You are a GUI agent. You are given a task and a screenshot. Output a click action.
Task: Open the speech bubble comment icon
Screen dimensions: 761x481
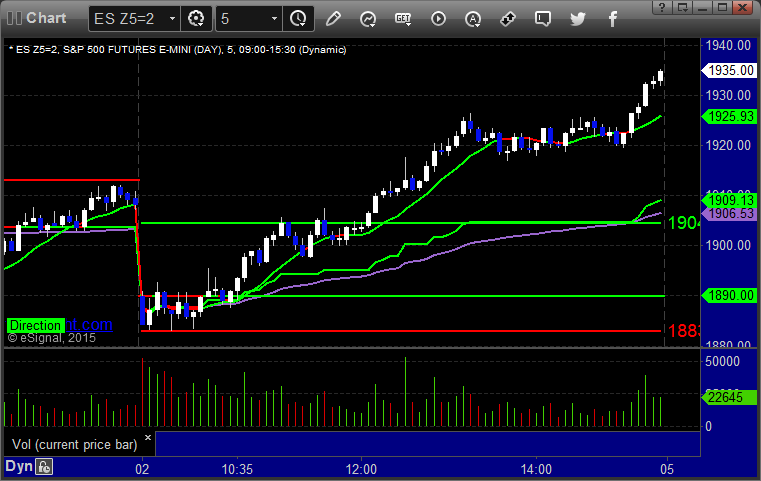(543, 19)
